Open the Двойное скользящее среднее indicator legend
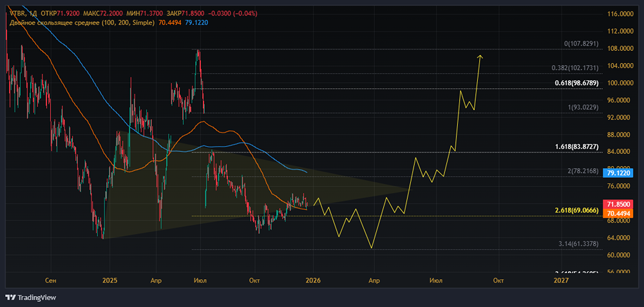Viewport: 644px width, 307px height. 82,23
